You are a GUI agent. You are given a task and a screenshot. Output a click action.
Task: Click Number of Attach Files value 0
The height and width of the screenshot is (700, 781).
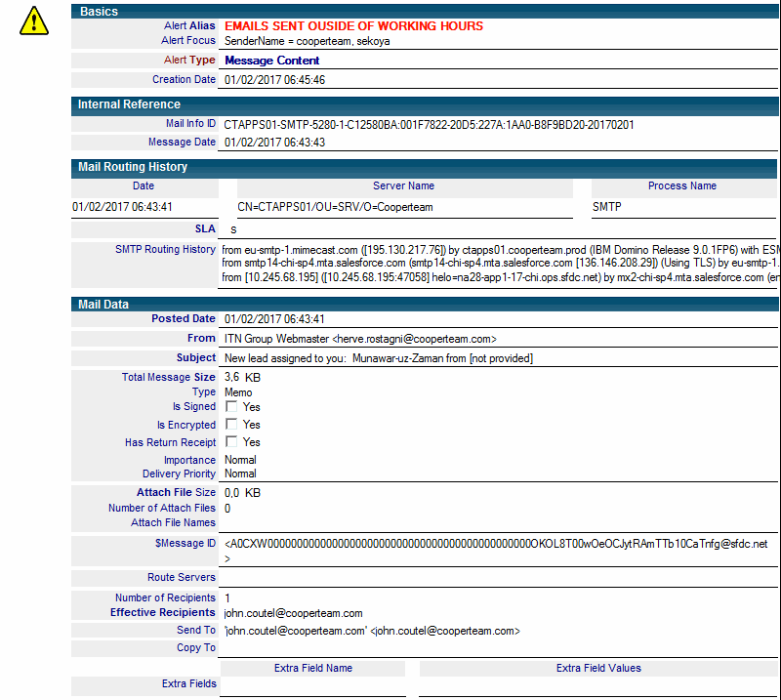(x=227, y=509)
